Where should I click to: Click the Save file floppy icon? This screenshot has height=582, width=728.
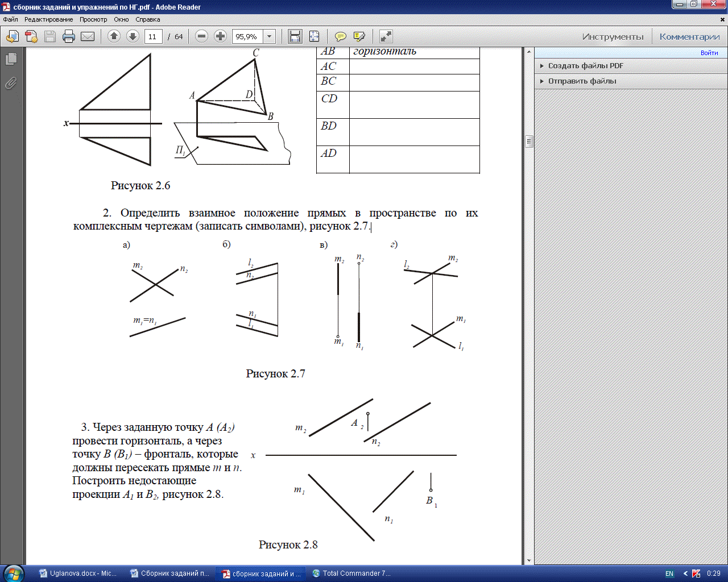click(50, 37)
